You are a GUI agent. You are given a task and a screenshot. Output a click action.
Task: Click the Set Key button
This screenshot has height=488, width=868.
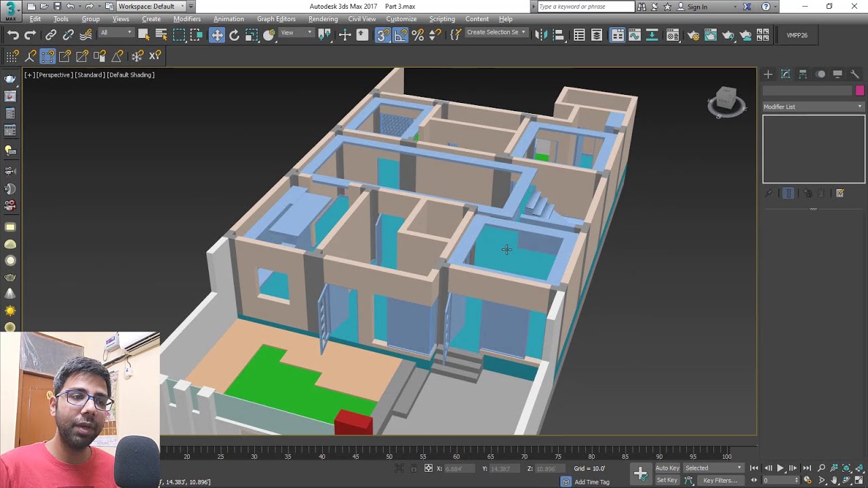(x=667, y=480)
